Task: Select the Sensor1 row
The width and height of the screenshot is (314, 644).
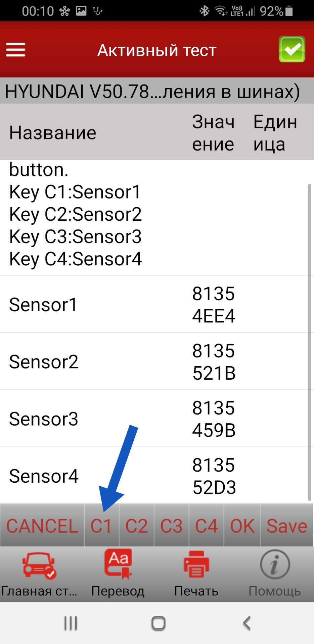Action: pyautogui.click(x=154, y=305)
